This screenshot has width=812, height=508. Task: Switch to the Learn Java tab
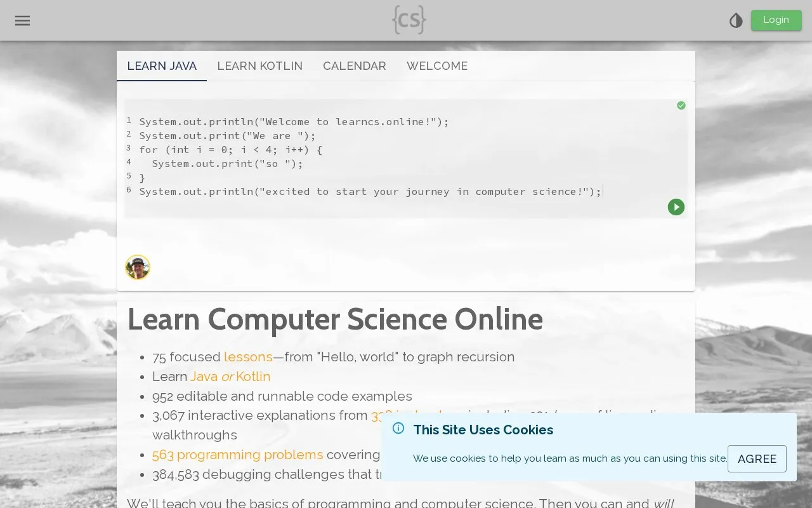(162, 66)
